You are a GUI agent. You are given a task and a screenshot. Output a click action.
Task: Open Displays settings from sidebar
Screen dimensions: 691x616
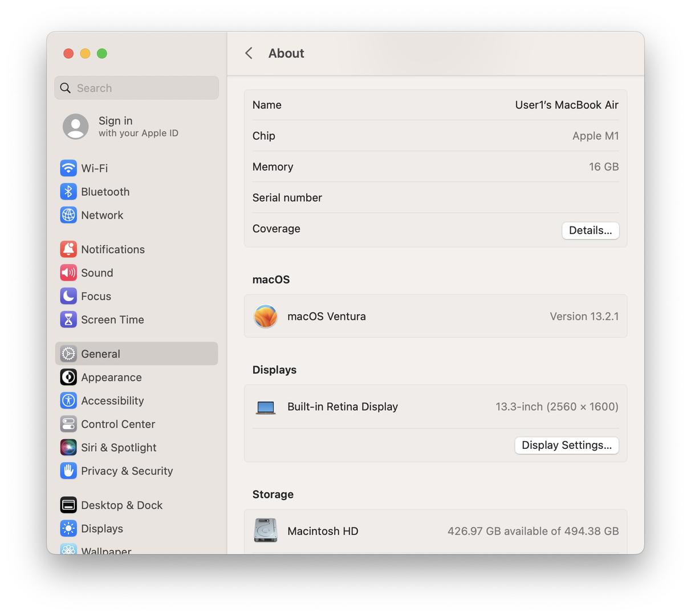(x=136, y=528)
